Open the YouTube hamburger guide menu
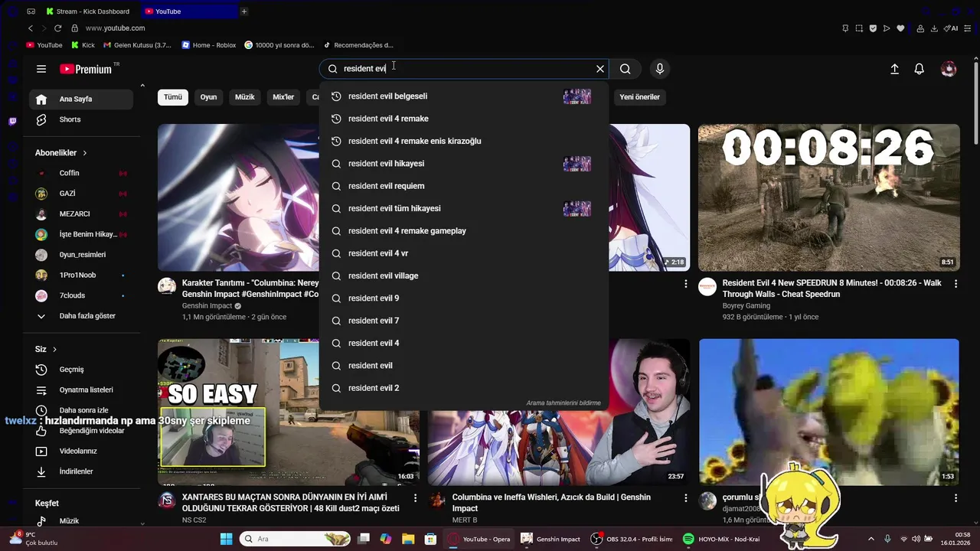This screenshot has width=980, height=551. pos(41,69)
